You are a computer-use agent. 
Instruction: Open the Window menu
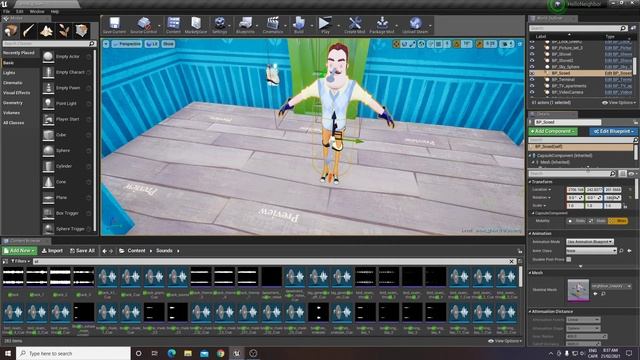pyautogui.click(x=37, y=11)
